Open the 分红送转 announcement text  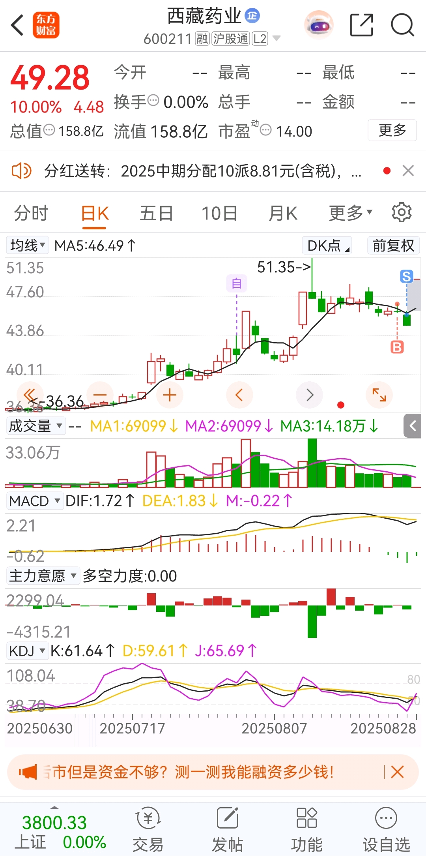202,171
